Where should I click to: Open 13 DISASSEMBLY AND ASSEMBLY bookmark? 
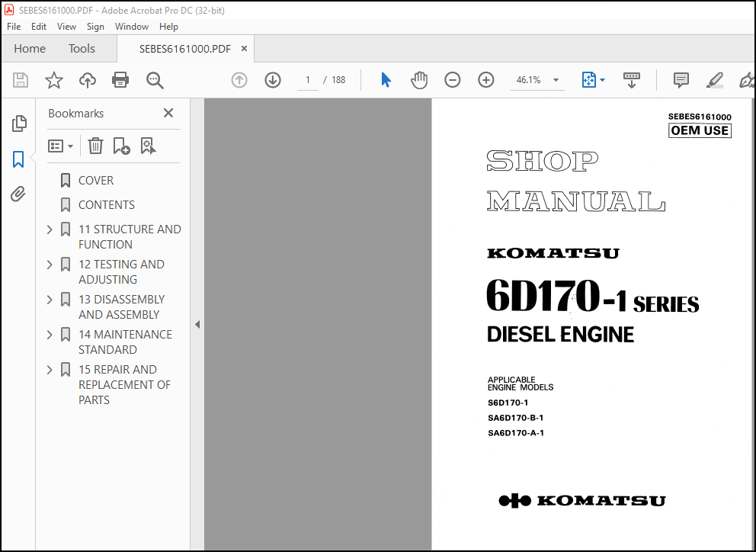tap(121, 307)
